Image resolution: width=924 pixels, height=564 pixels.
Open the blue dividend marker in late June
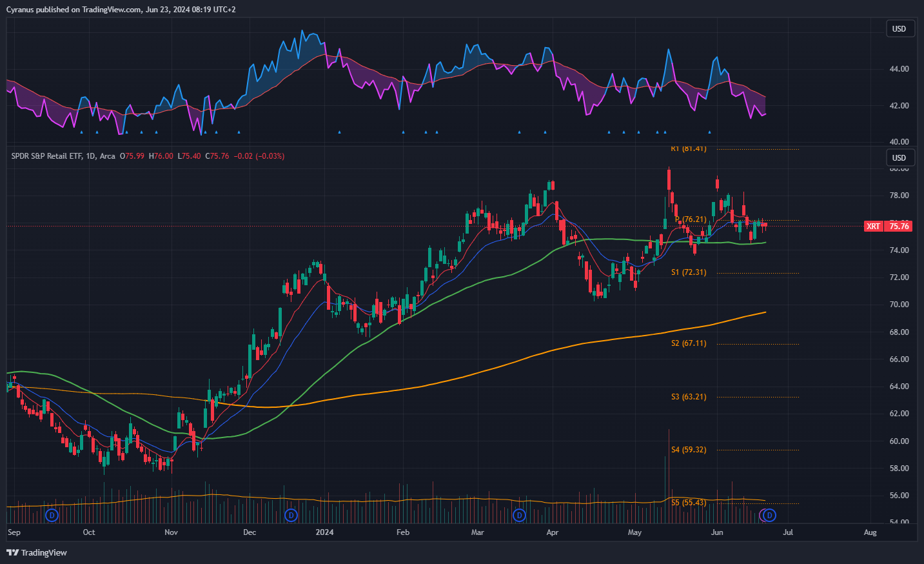click(769, 515)
